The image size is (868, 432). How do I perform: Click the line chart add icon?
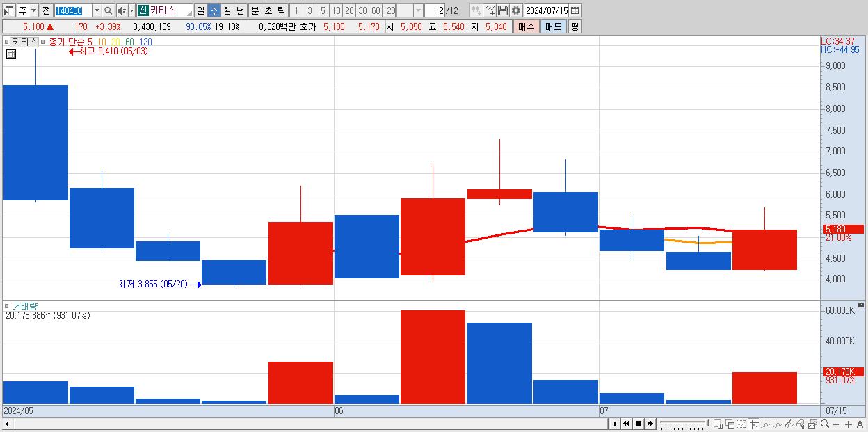point(490,10)
